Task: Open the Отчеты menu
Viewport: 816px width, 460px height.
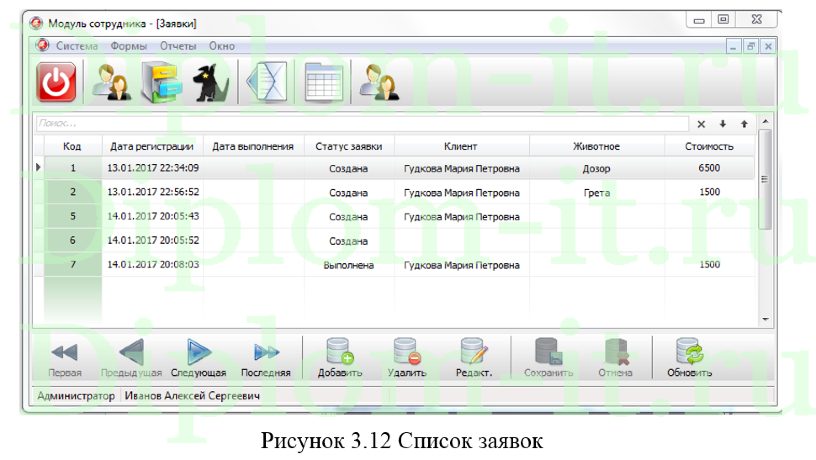Action: coord(178,46)
